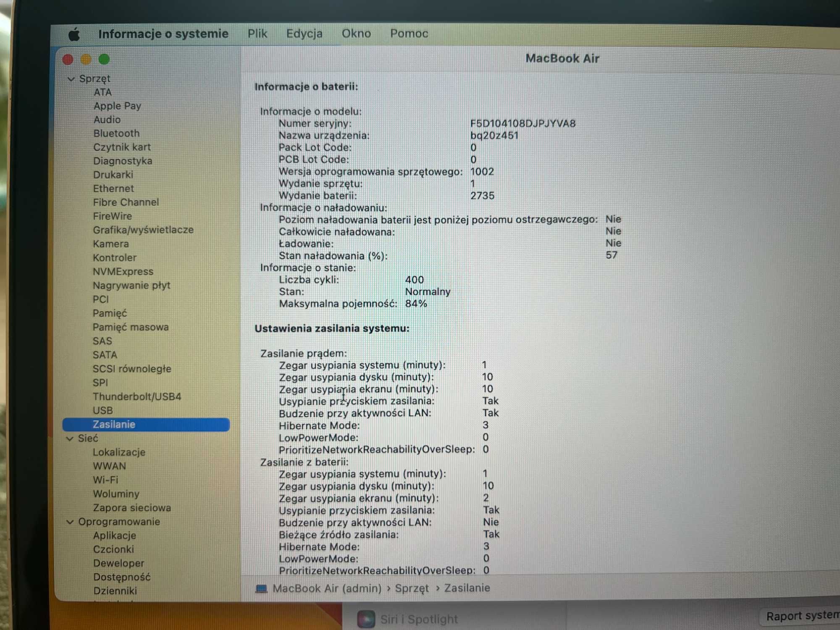Select USB in the sidebar
840x630 pixels.
[x=103, y=410]
